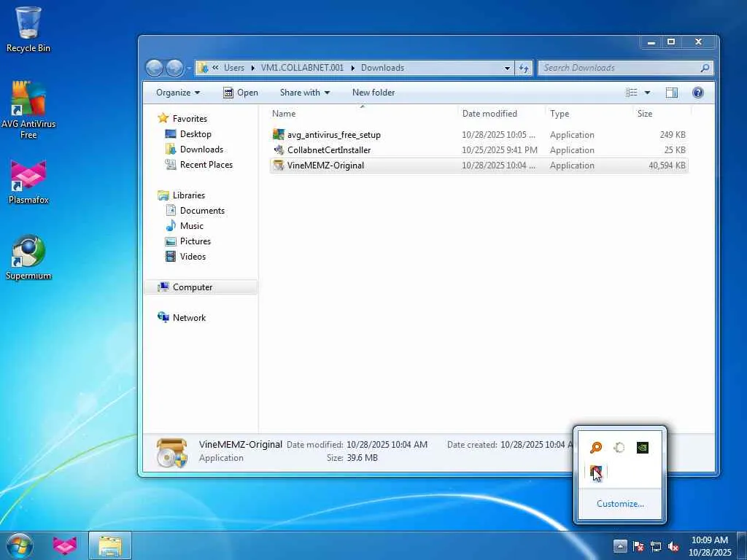Click the Explorer taskbar button
The image size is (747, 560).
click(x=110, y=545)
